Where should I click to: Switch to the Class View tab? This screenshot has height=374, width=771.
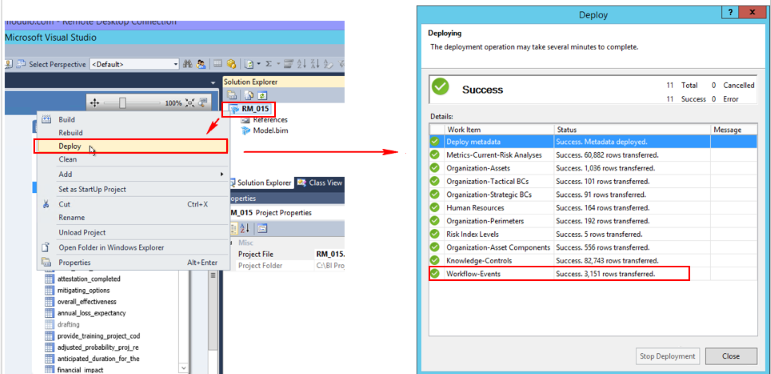click(x=320, y=183)
